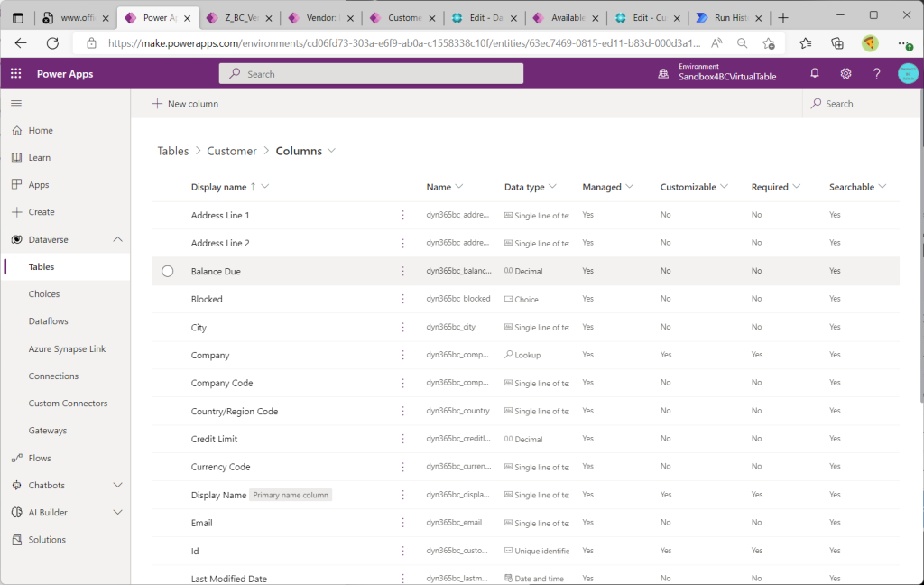924x585 pixels.
Task: Open Apps in left navigation
Action: (x=39, y=184)
